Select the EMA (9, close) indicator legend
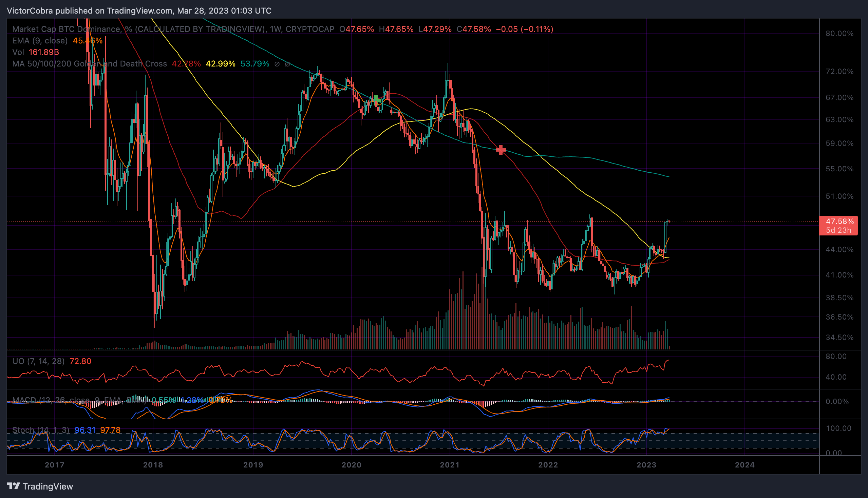 (x=40, y=41)
